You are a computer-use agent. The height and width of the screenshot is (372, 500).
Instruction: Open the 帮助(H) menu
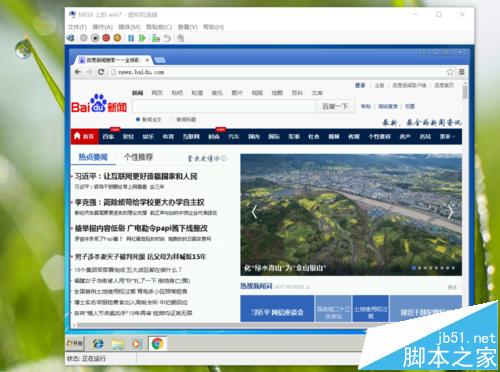click(213, 27)
